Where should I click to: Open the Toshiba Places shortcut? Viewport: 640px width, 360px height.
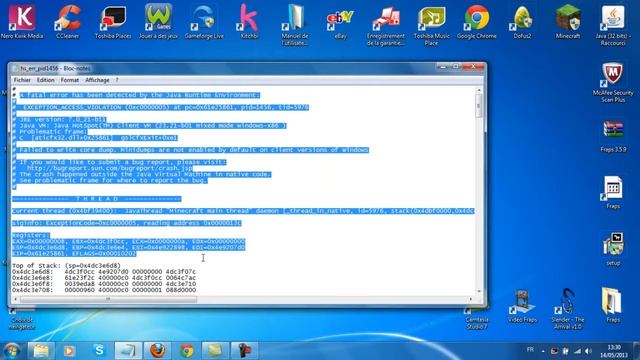pos(113,21)
